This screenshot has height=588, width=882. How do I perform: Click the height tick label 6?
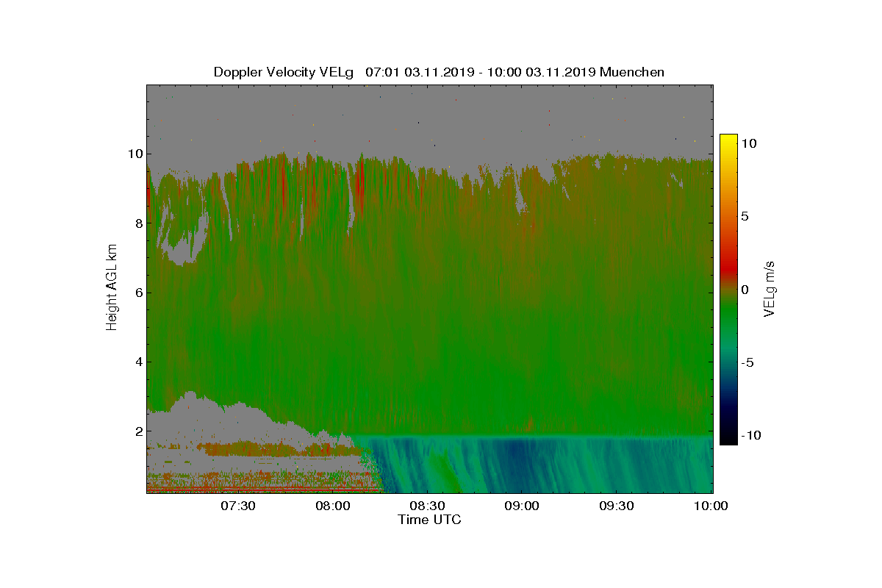(x=137, y=293)
